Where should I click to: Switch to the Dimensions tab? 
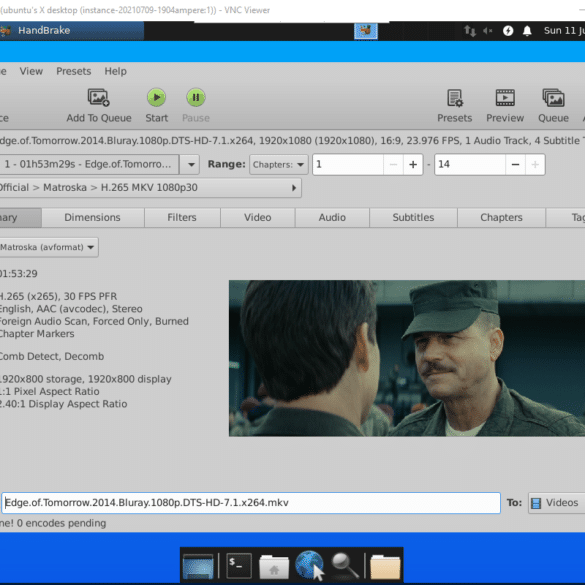[x=93, y=218]
